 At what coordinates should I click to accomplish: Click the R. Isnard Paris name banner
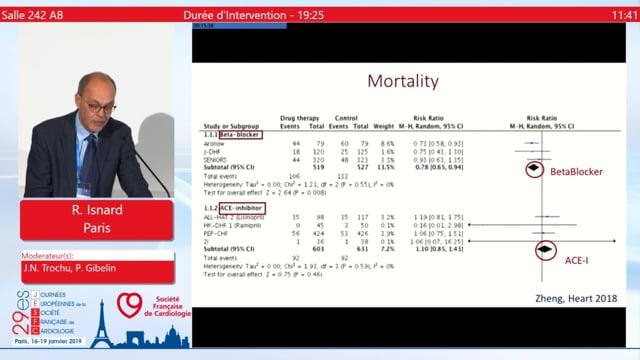point(97,220)
